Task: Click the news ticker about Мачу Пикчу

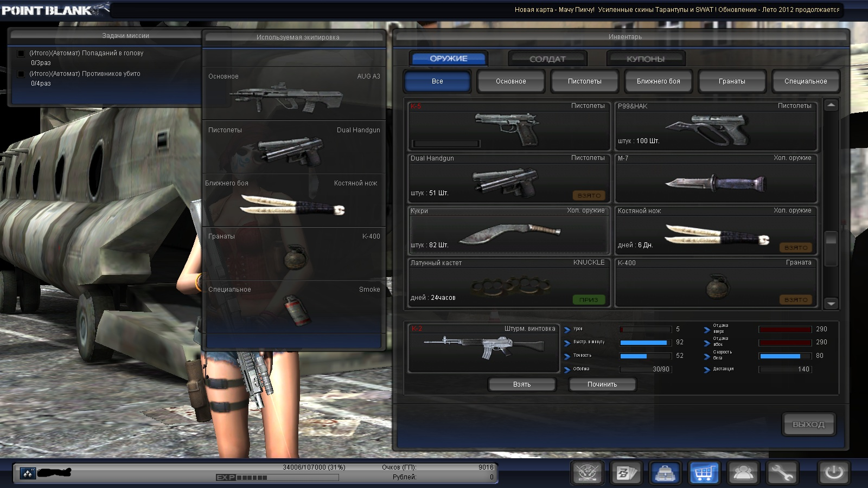Action: 677,10
